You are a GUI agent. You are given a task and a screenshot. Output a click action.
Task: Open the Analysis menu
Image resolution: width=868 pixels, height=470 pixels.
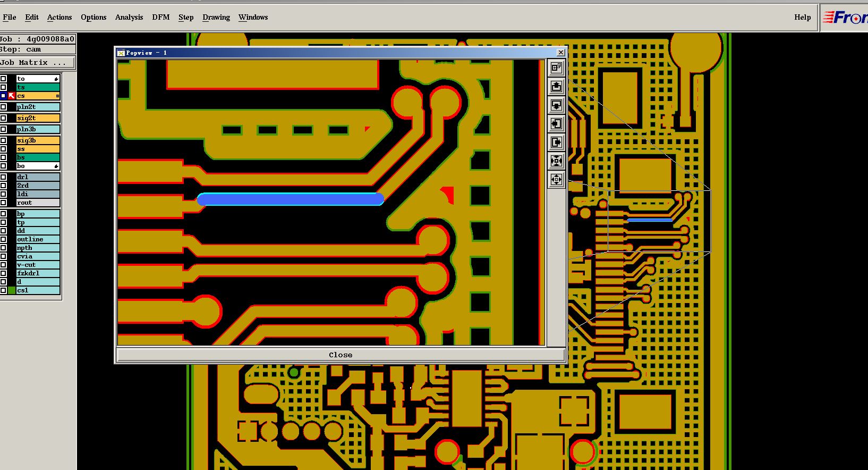point(129,17)
